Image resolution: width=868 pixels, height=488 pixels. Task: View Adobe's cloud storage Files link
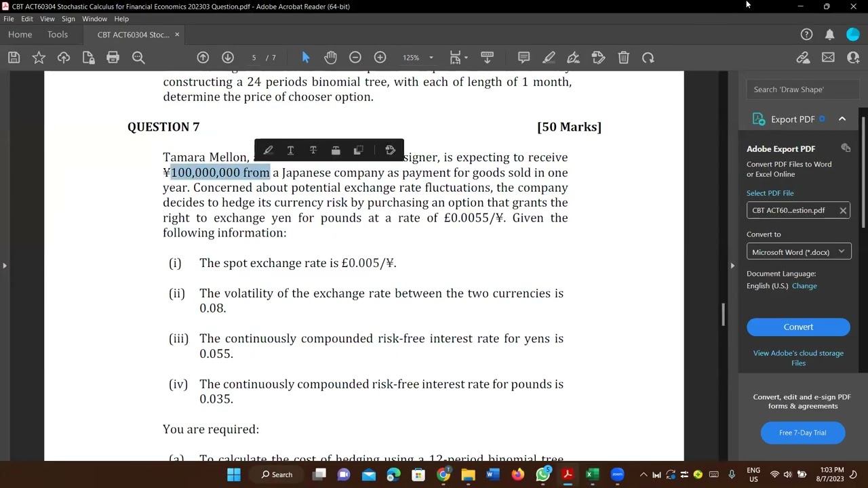[x=798, y=358]
